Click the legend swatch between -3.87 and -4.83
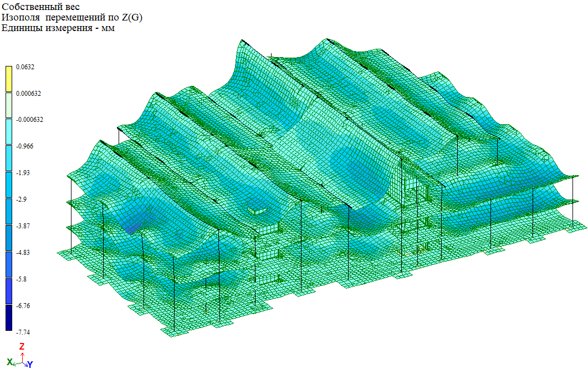 tap(9, 238)
